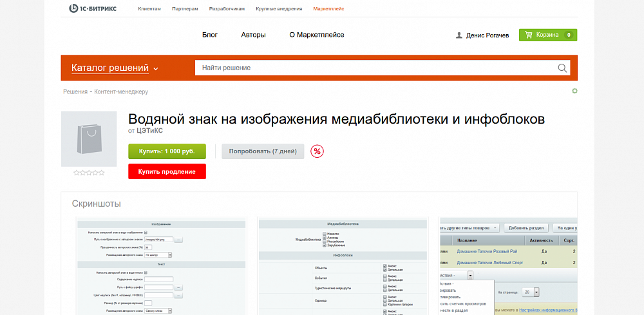
Task: Click the Скриншоты heading
Action: click(97, 204)
